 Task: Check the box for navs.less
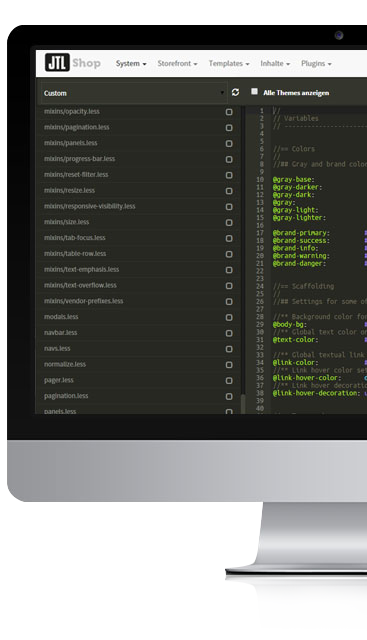point(229,349)
